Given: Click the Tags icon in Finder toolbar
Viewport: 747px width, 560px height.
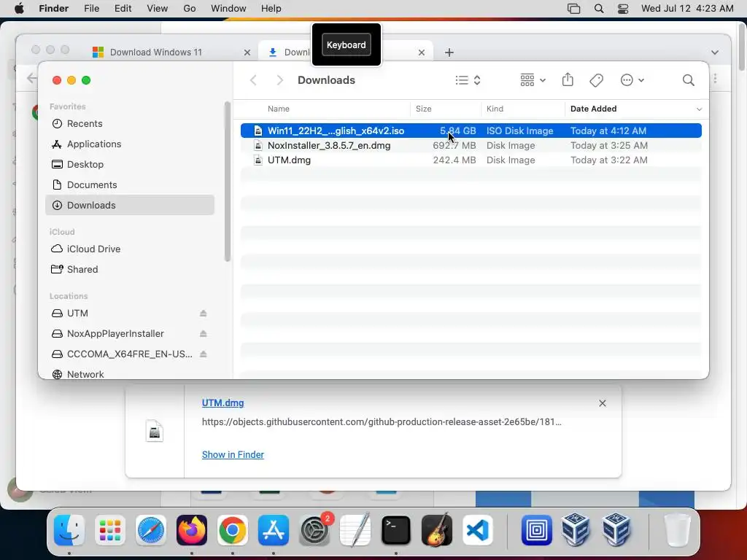Looking at the screenshot, I should click(x=597, y=80).
